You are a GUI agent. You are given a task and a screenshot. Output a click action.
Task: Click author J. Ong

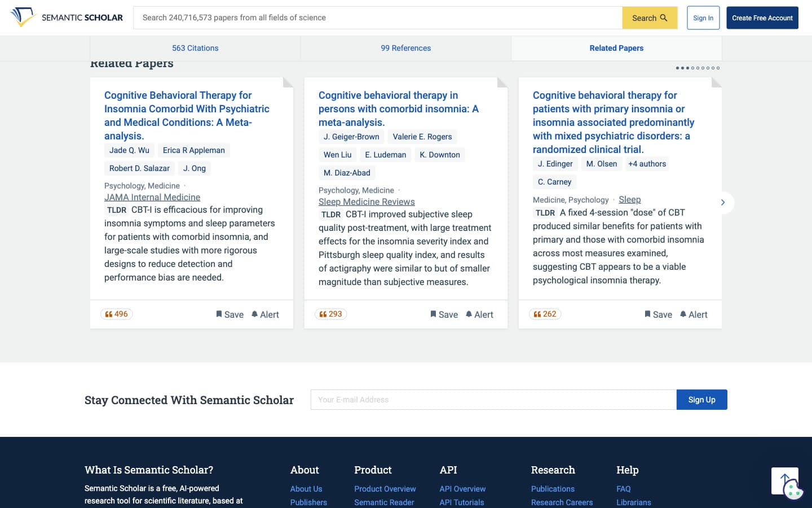[195, 168]
